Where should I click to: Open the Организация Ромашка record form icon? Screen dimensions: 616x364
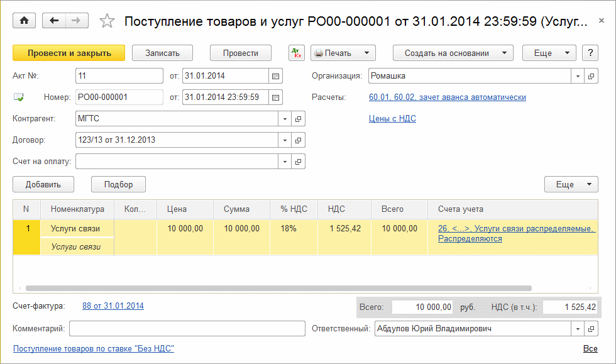point(591,76)
